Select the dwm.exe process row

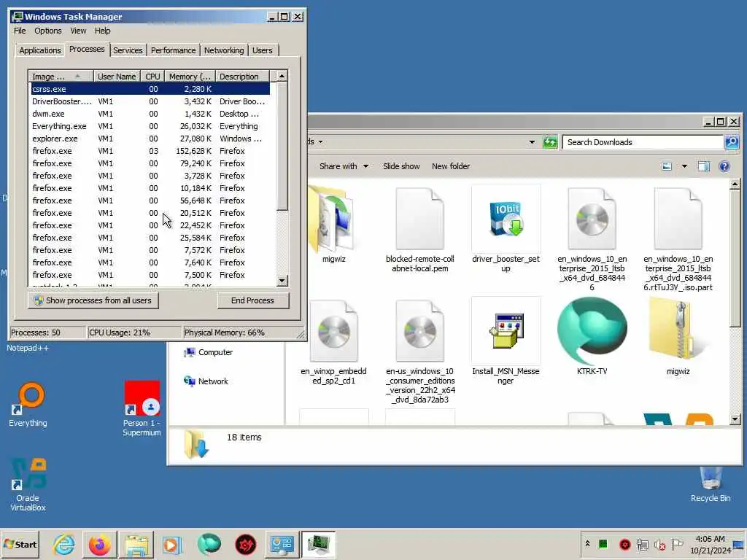tap(150, 114)
